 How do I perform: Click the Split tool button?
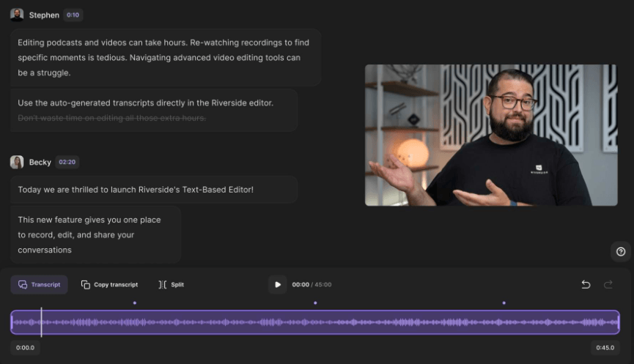172,284
